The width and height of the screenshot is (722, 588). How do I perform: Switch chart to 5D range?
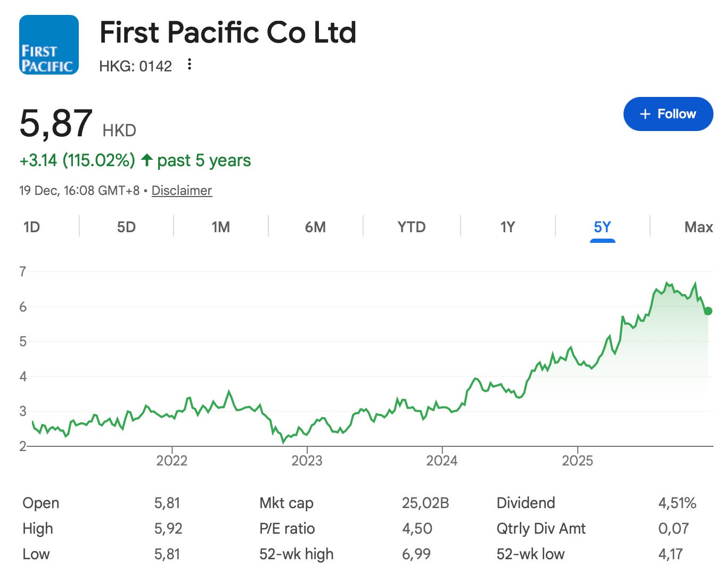pyautogui.click(x=126, y=227)
